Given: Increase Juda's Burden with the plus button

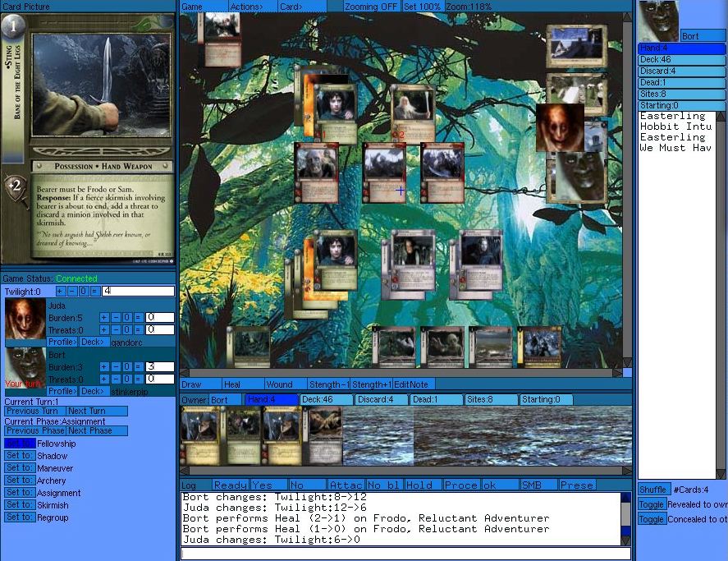Looking at the screenshot, I should click(x=104, y=317).
